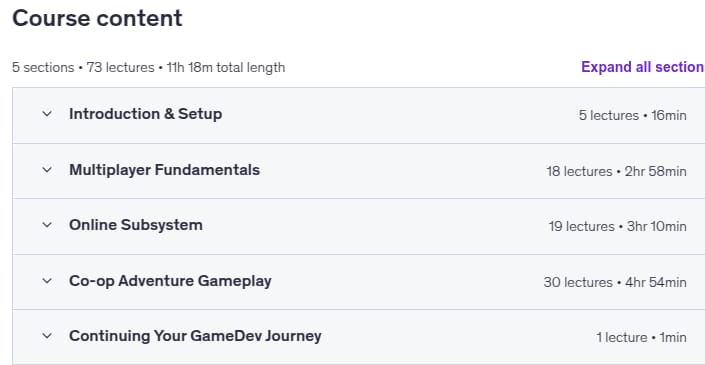The width and height of the screenshot is (705, 365).
Task: Click the Course content heading
Action: coord(97,18)
